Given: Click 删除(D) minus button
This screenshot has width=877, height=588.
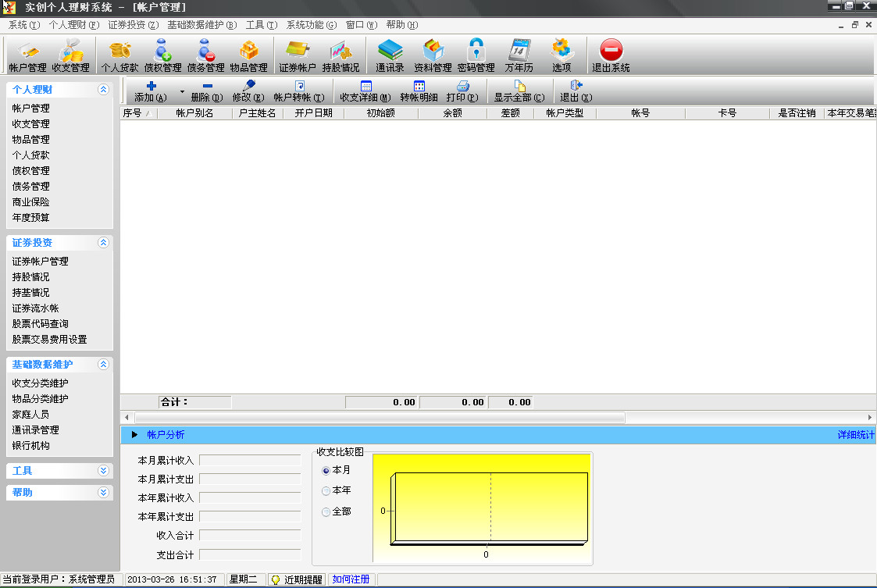Looking at the screenshot, I should (207, 91).
